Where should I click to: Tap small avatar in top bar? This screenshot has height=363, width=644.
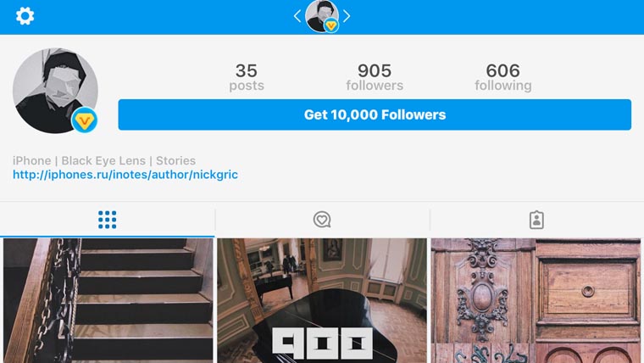tap(320, 14)
